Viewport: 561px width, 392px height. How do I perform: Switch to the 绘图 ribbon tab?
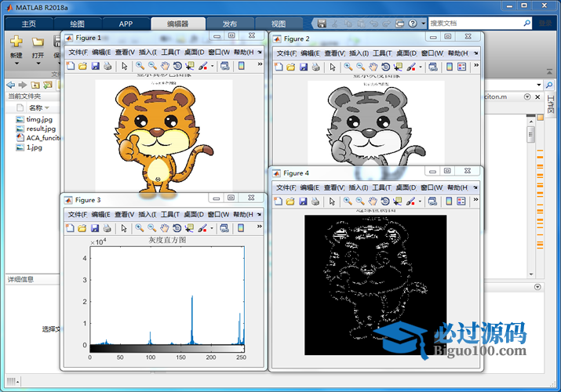[x=77, y=24]
